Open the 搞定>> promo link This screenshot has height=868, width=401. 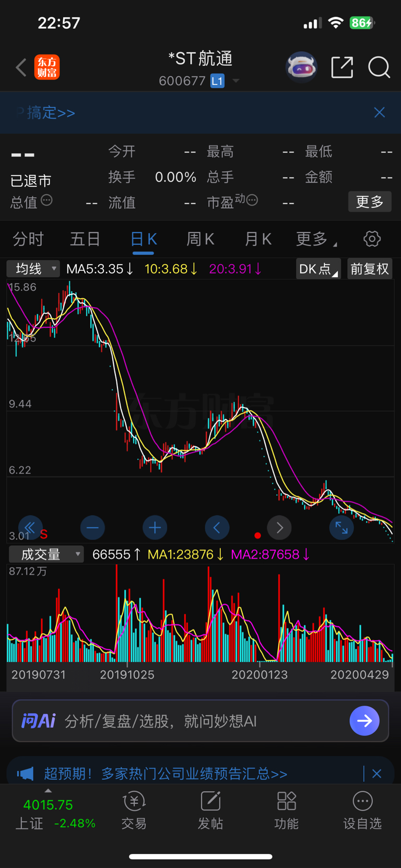coord(51,113)
